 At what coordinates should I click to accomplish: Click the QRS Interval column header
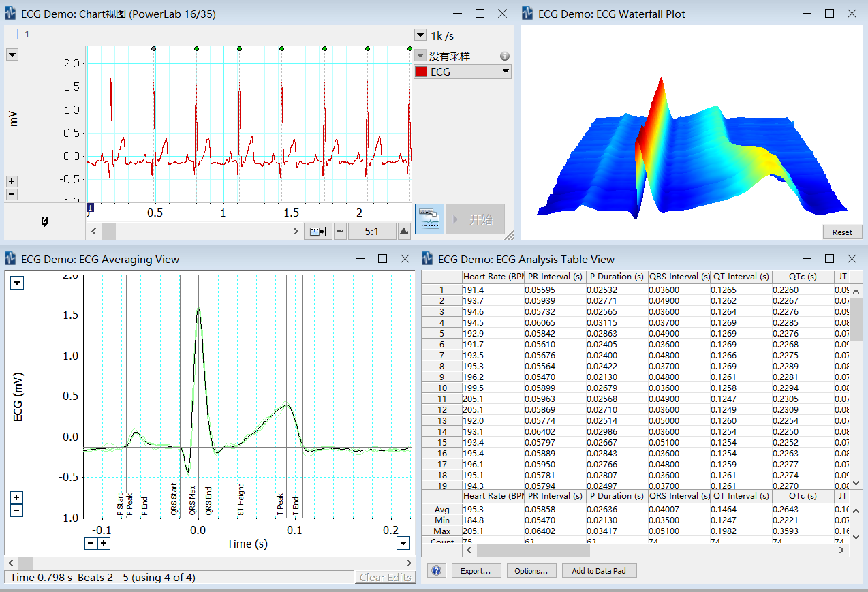pyautogui.click(x=679, y=277)
